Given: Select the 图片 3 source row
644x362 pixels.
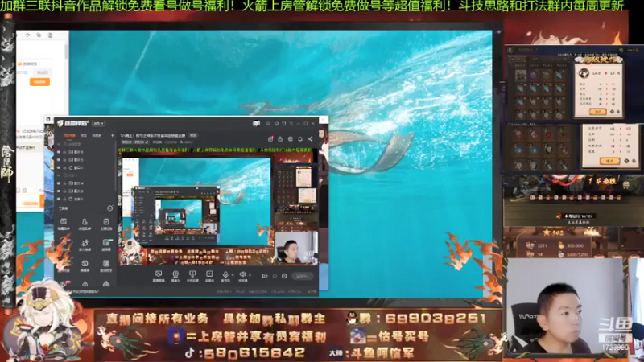Looking at the screenshot, I should pos(85,191).
